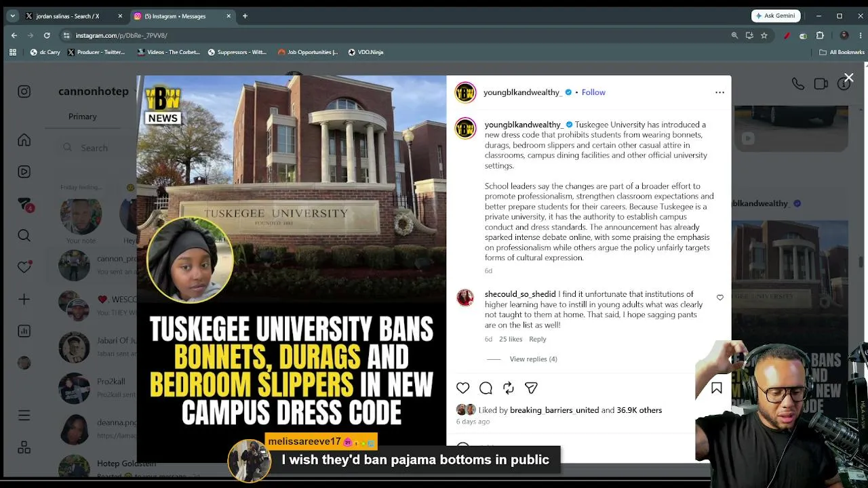Start a video call with the camera icon
The width and height of the screenshot is (868, 488).
821,84
